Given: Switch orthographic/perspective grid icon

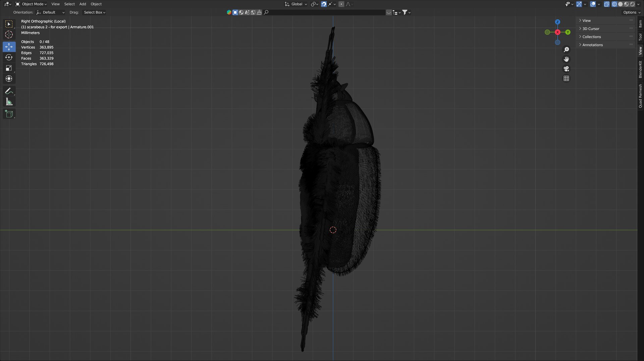Looking at the screenshot, I should tap(566, 78).
